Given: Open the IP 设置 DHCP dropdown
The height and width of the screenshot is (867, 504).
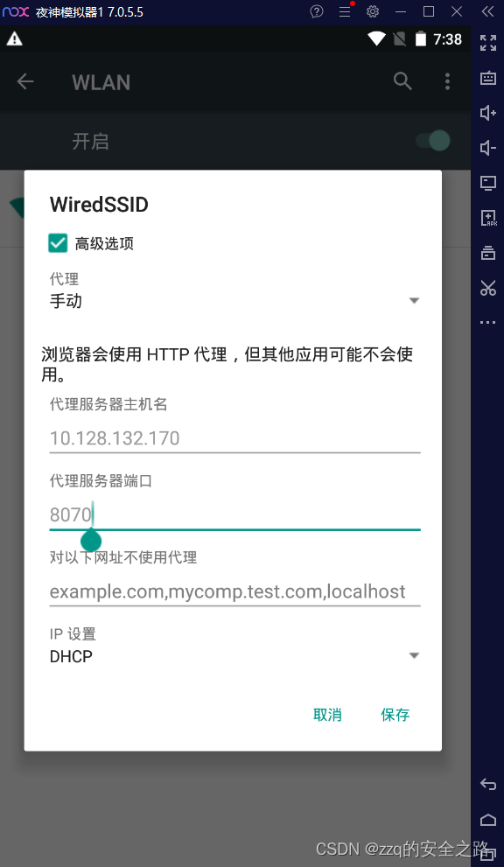Looking at the screenshot, I should coord(413,655).
